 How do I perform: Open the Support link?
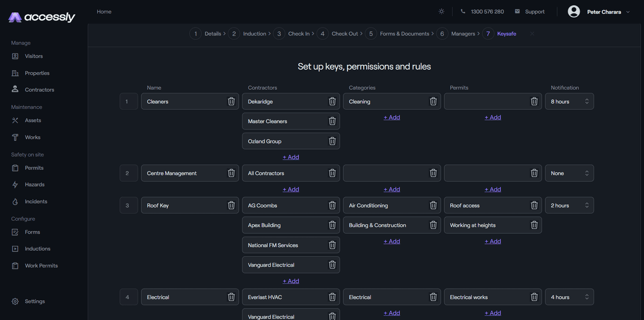[530, 12]
